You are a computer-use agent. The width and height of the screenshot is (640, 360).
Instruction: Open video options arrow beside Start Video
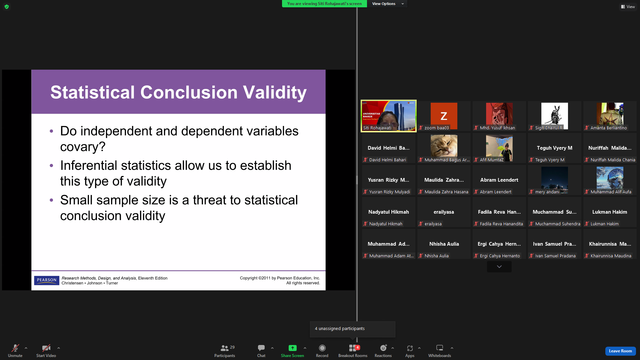click(x=58, y=348)
